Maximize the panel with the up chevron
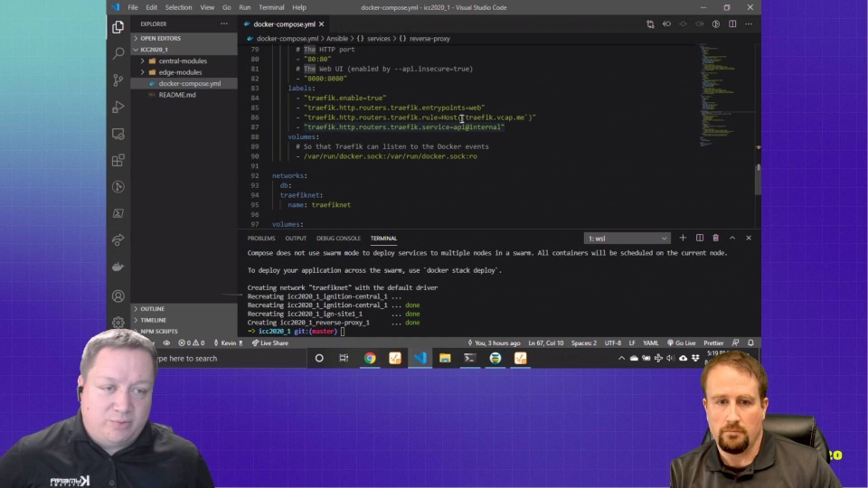Screen dimensions: 868x488 click(x=731, y=238)
